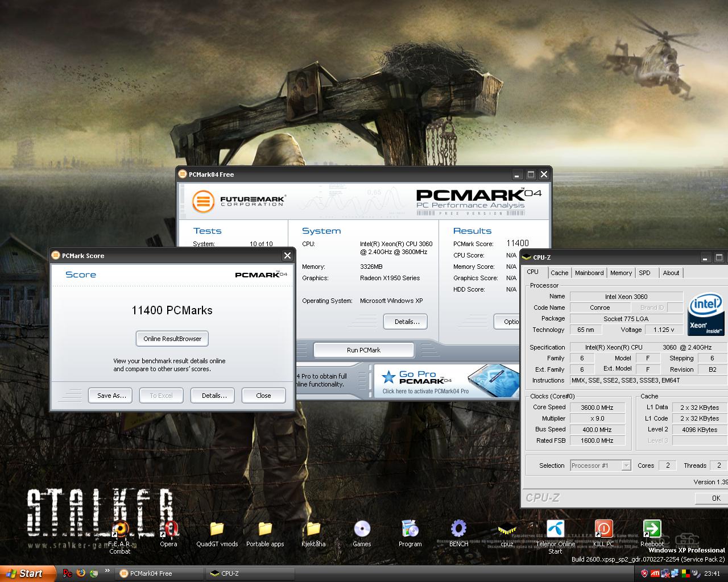Click the Reeboot desktop shortcut
The height and width of the screenshot is (582, 728).
pos(652,533)
